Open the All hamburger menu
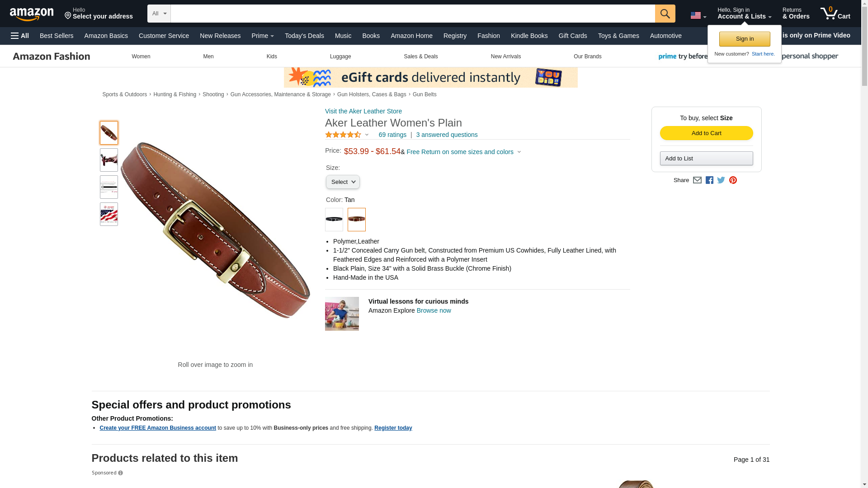The height and width of the screenshot is (488, 868). pyautogui.click(x=20, y=36)
